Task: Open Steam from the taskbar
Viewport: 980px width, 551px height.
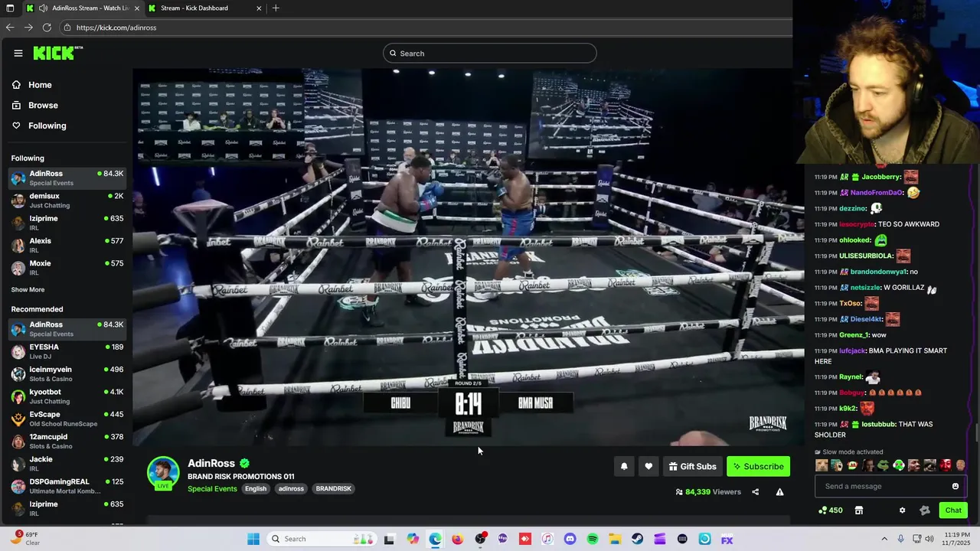Action: point(637,539)
